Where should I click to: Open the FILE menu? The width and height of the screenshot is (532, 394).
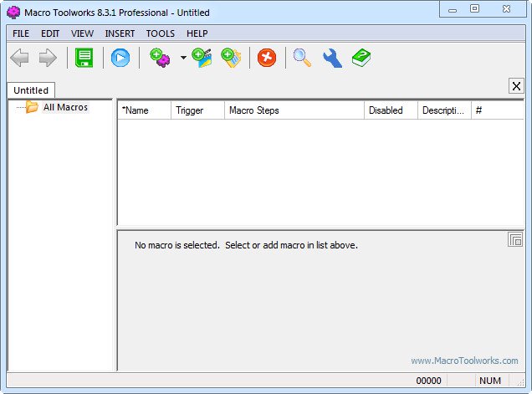tap(21, 33)
